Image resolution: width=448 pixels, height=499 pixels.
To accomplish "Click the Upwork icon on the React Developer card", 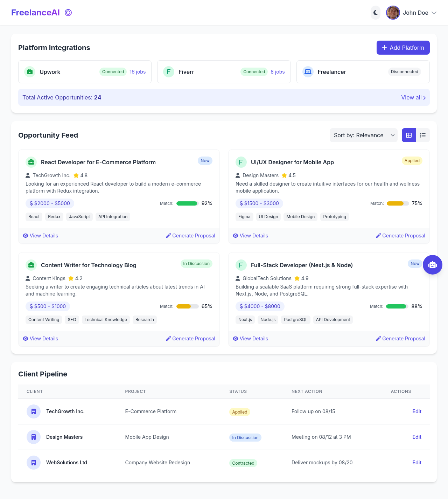I will pos(31,162).
